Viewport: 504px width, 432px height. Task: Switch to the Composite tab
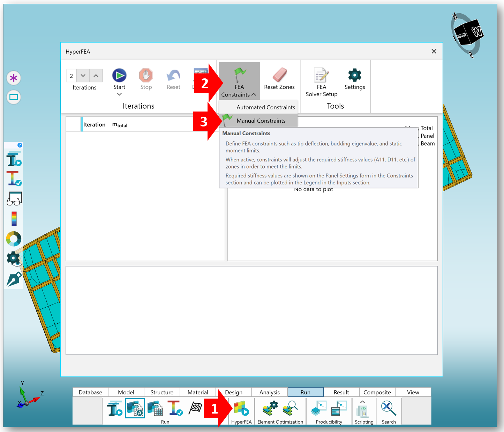pyautogui.click(x=377, y=392)
